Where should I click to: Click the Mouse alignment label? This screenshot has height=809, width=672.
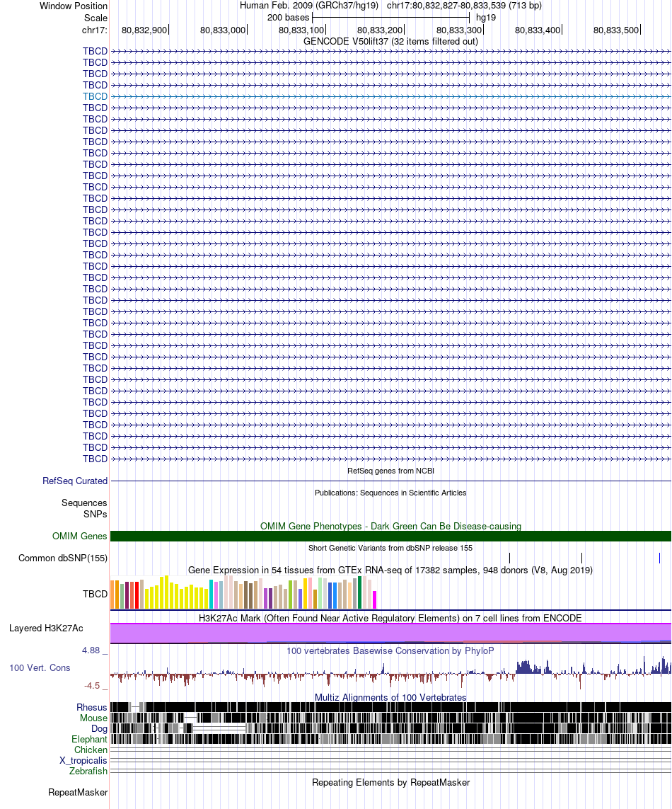93,718
